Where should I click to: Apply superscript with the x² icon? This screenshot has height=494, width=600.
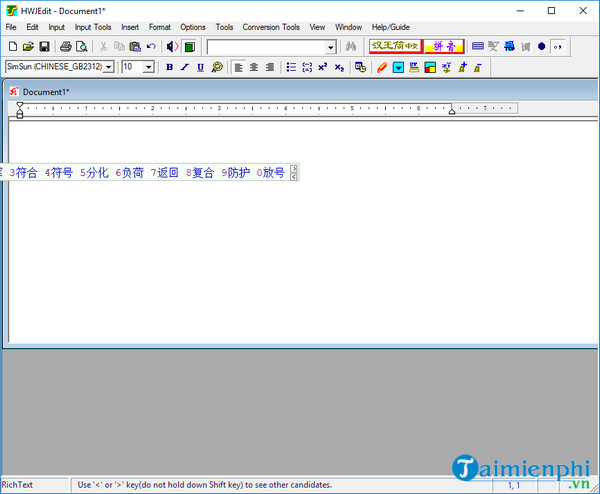[x=323, y=67]
